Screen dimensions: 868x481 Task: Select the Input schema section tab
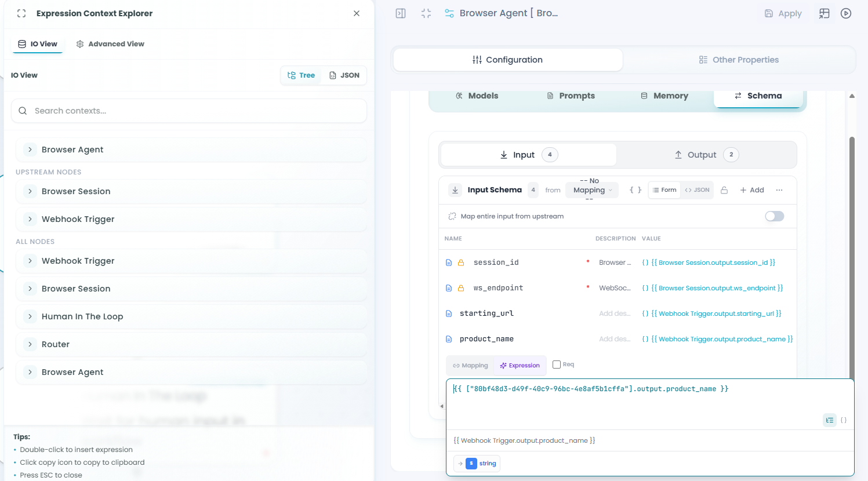(529, 155)
